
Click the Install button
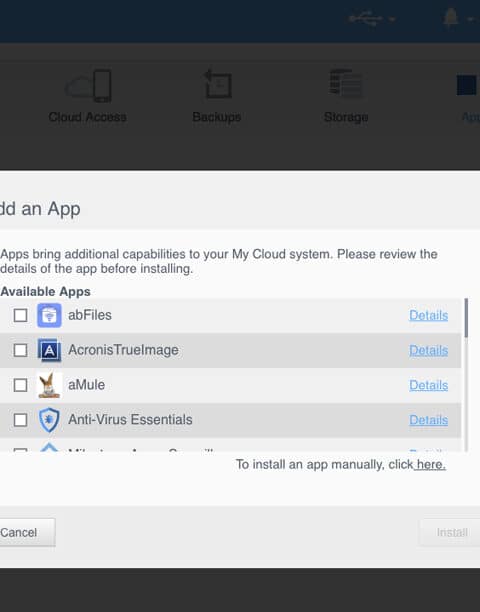pos(451,532)
